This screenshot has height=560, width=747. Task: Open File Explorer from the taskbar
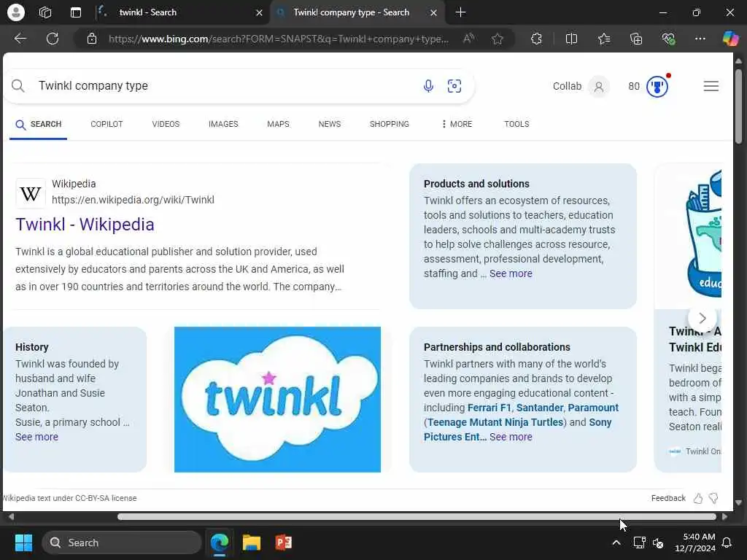tap(251, 542)
